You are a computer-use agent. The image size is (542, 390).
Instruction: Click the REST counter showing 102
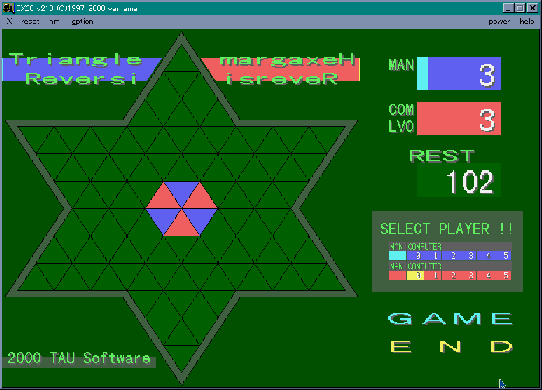pos(459,180)
